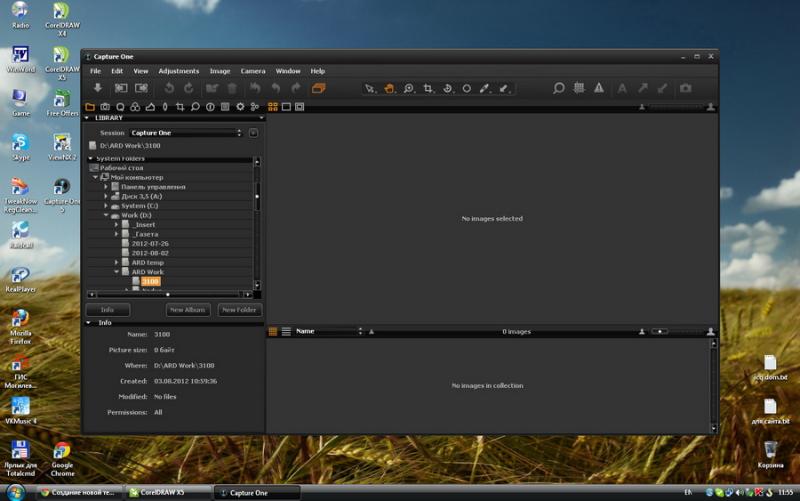Click the exposure warning triangle icon
The width and height of the screenshot is (800, 501).
click(x=598, y=88)
